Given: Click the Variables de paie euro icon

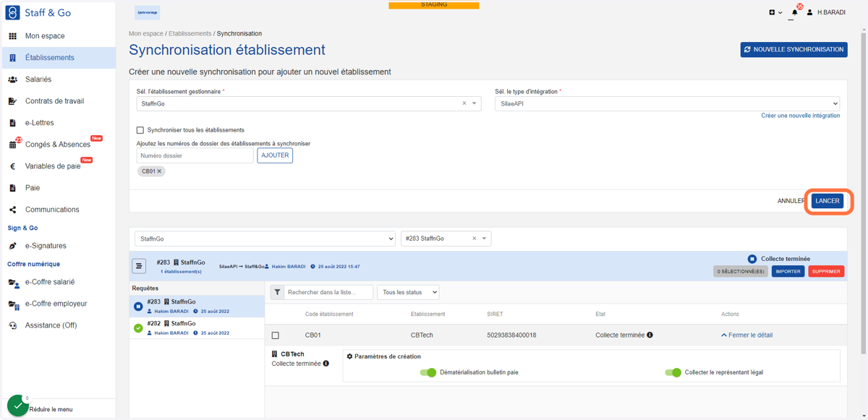Looking at the screenshot, I should coord(12,166).
